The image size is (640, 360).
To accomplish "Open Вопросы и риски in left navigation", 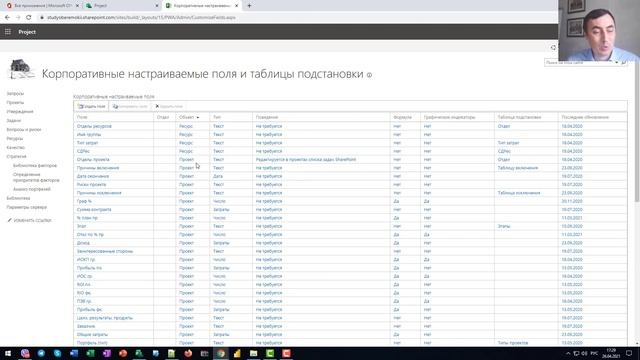I will (x=24, y=129).
